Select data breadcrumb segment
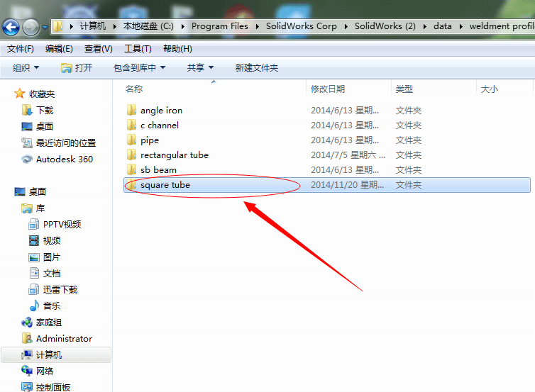535x392 pixels. point(443,26)
